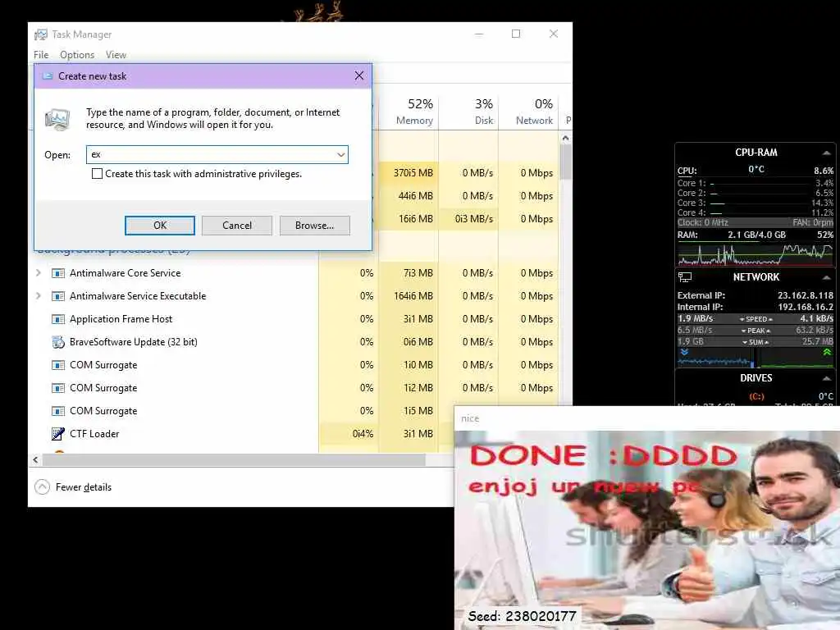Click the network traffic graph in widget

756,358
